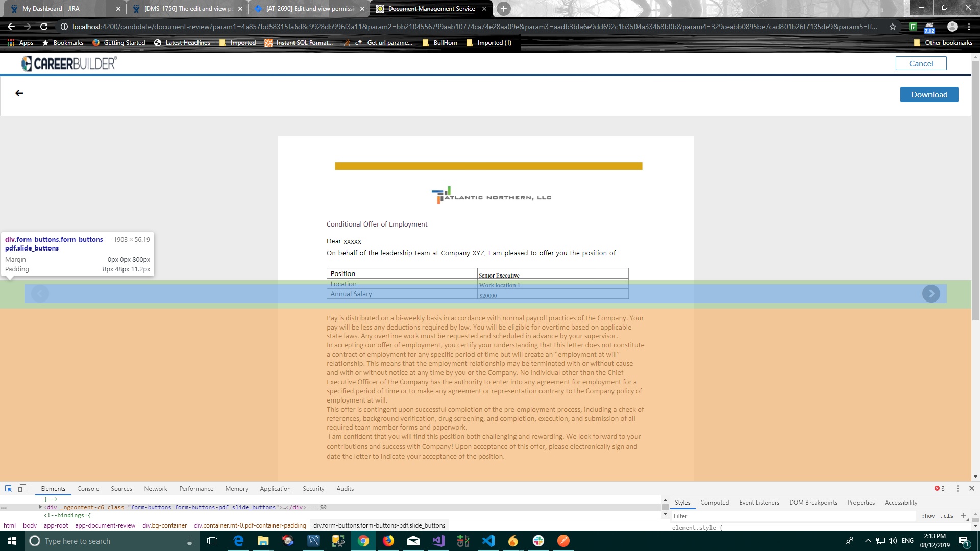Switch to the DMS-1756 tab
This screenshot has width=980, height=551.
point(188,9)
